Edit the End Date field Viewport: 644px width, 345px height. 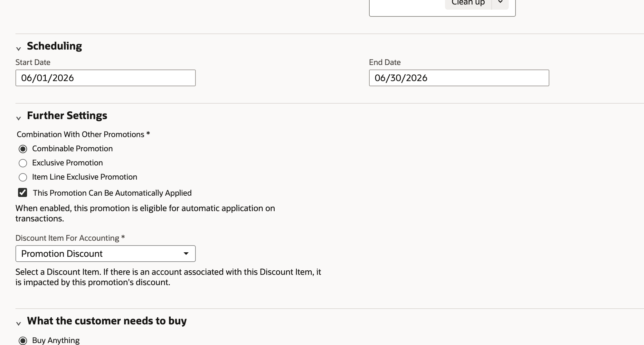coord(459,78)
